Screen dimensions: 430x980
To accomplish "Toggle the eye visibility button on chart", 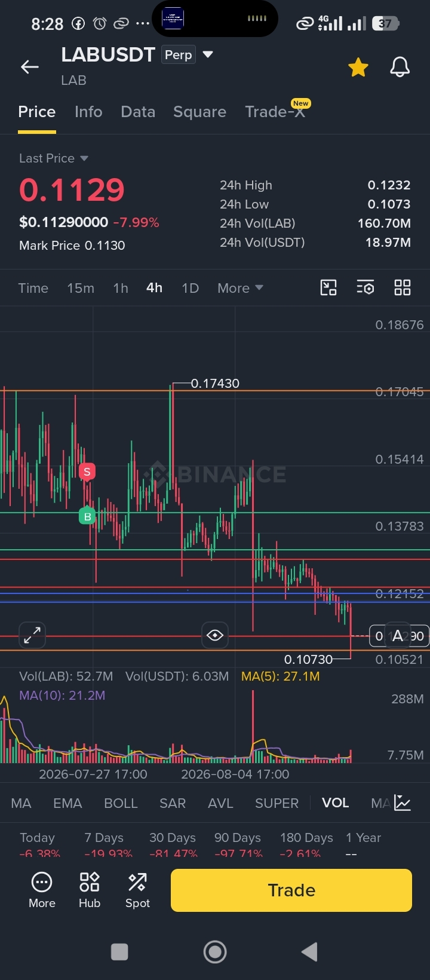I will click(x=215, y=635).
